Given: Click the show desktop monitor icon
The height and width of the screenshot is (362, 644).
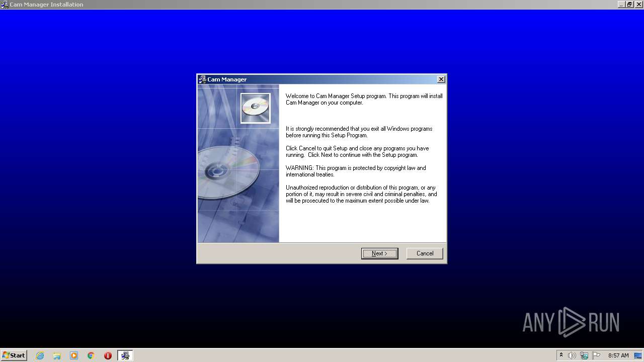Looking at the screenshot, I should click(638, 355).
